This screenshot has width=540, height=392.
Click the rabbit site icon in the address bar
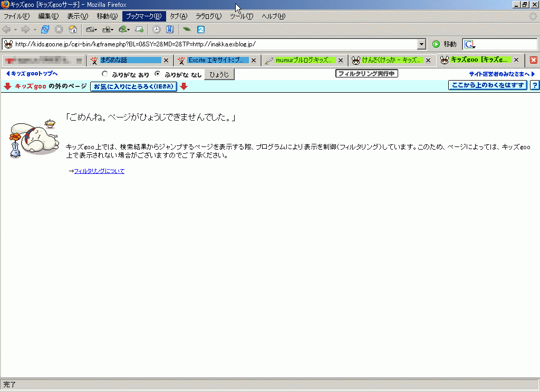click(8, 44)
